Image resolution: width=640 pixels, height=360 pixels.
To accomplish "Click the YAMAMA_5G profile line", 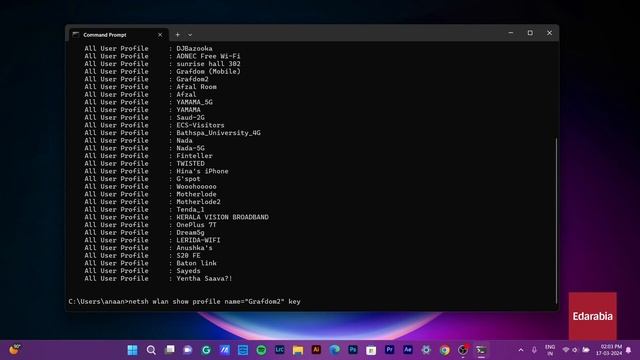I will [149, 102].
